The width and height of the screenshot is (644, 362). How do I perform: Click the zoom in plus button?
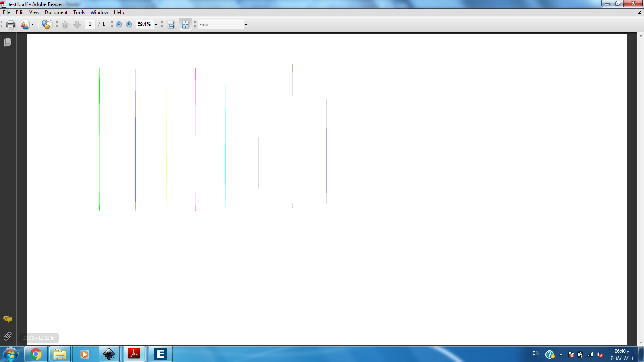pos(129,24)
